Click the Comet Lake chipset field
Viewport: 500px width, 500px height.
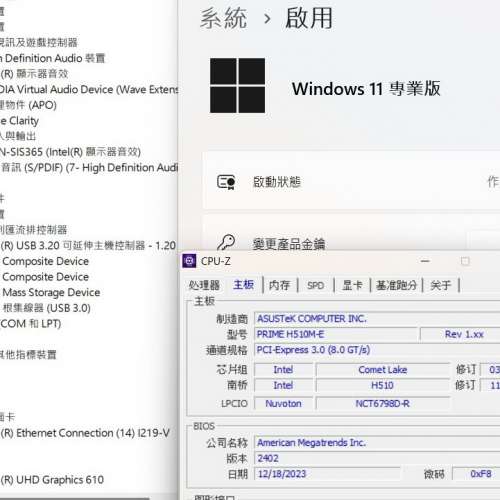(383, 370)
